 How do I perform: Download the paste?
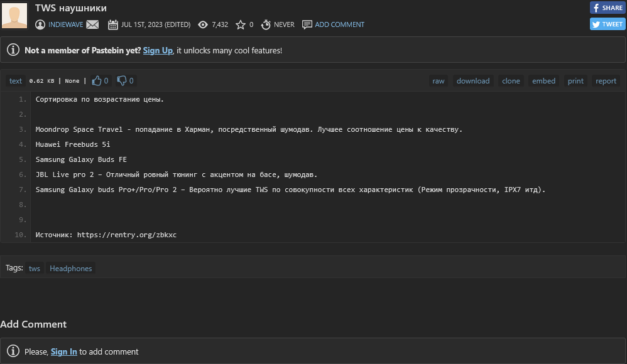473,81
